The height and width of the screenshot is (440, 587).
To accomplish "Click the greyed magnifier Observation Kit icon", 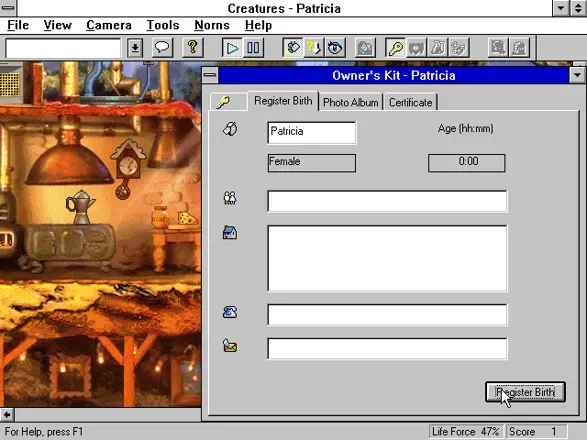I will click(x=498, y=48).
